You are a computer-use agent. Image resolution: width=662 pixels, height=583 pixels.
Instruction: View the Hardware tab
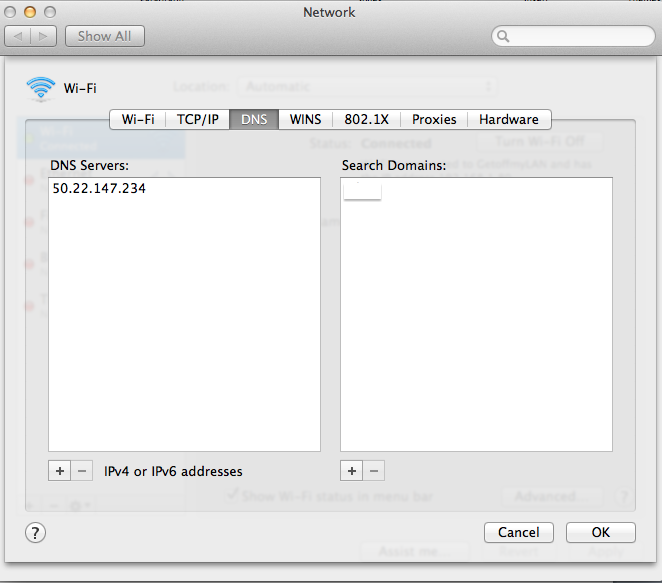(x=508, y=119)
